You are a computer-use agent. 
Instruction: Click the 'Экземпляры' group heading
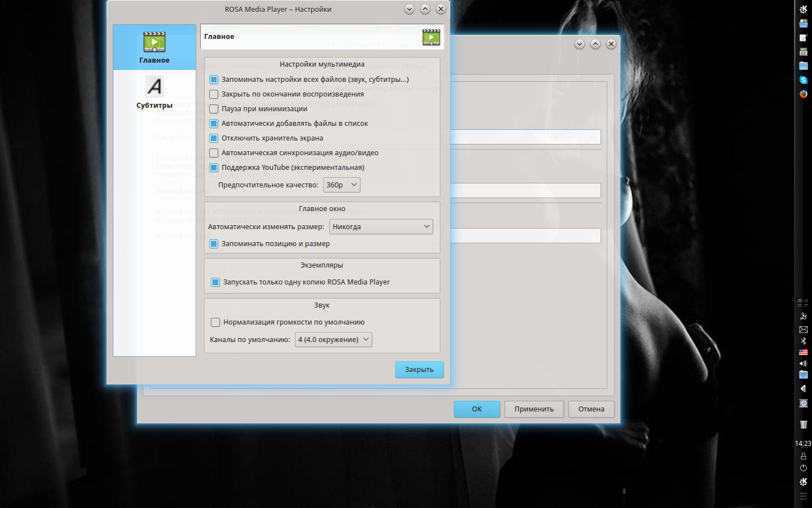(x=322, y=265)
